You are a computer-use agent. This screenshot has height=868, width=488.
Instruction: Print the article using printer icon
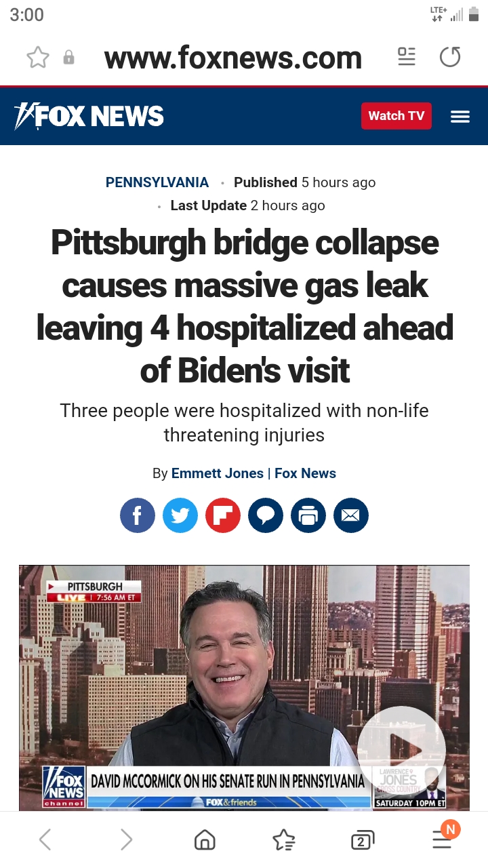pos(308,515)
